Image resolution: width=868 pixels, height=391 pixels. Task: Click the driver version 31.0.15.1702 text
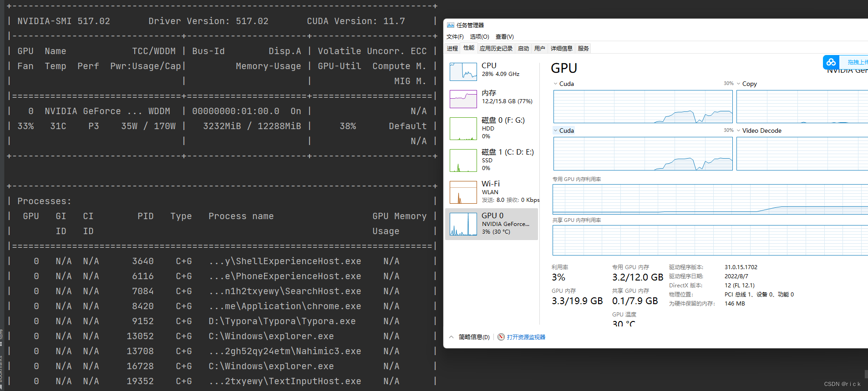point(741,267)
